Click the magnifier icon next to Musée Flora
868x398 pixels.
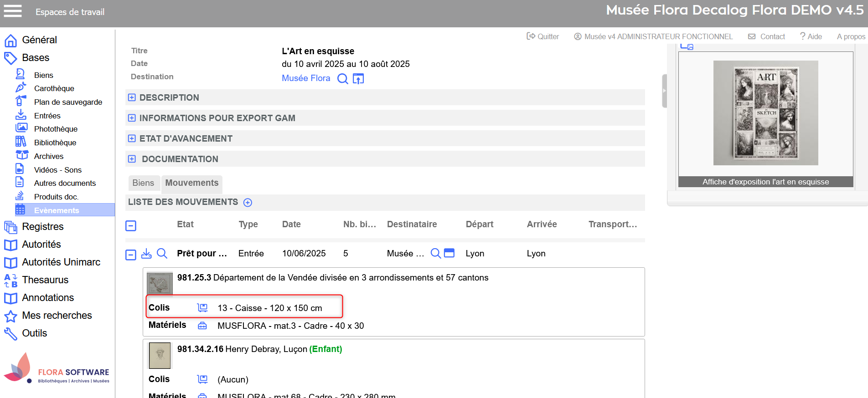(x=342, y=79)
